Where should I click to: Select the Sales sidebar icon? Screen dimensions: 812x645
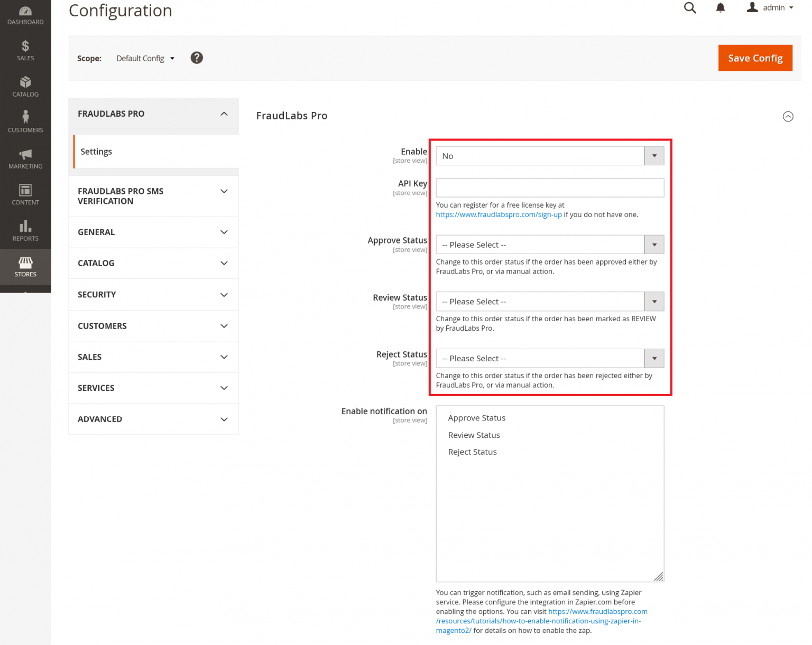point(25,49)
